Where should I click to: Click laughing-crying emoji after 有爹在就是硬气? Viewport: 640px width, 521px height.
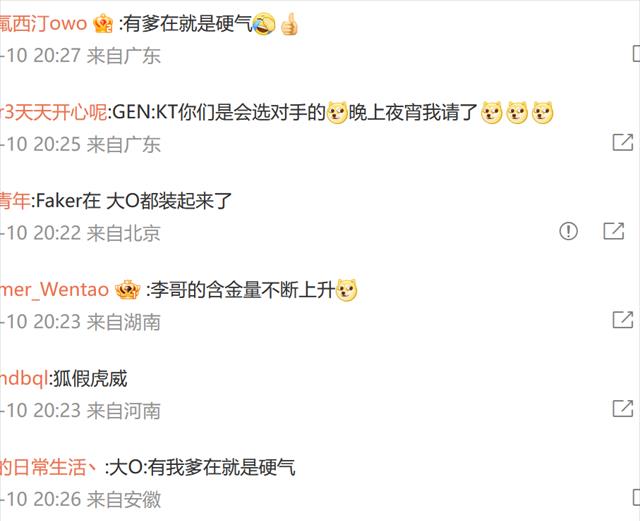[264, 24]
